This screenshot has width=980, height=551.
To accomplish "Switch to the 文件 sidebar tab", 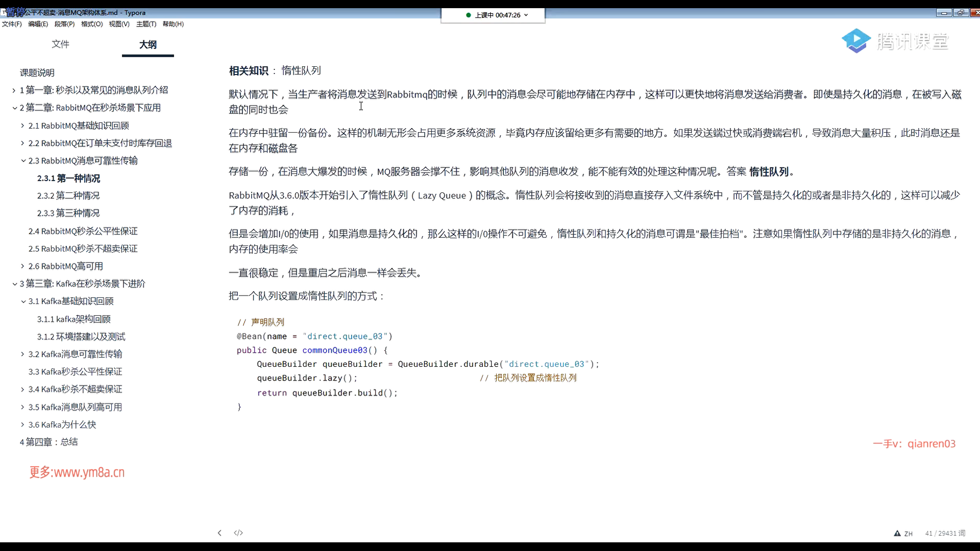I will (x=60, y=44).
